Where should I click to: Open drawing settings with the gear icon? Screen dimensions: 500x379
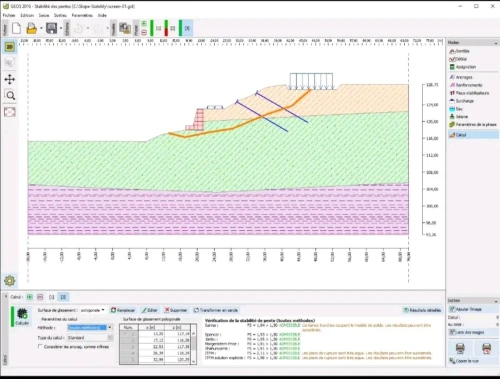10,281
